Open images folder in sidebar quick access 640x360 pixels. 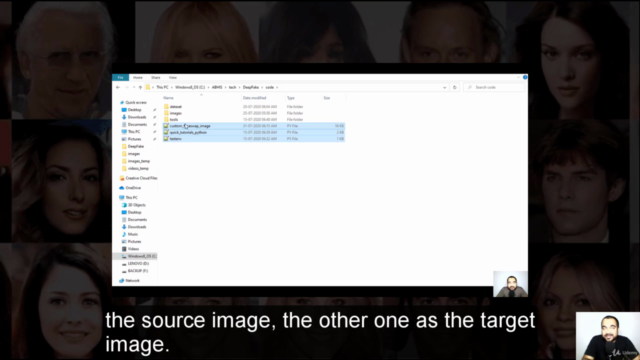click(x=133, y=154)
